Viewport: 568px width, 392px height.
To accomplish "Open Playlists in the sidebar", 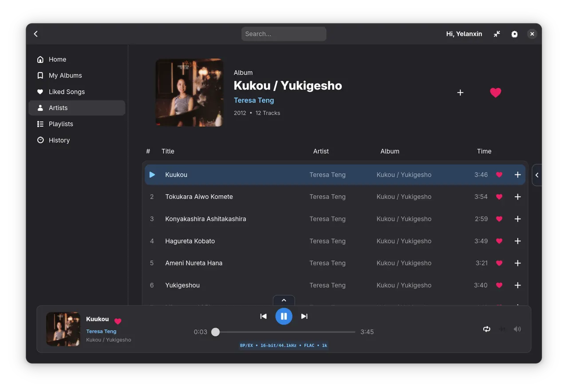I will click(77, 124).
